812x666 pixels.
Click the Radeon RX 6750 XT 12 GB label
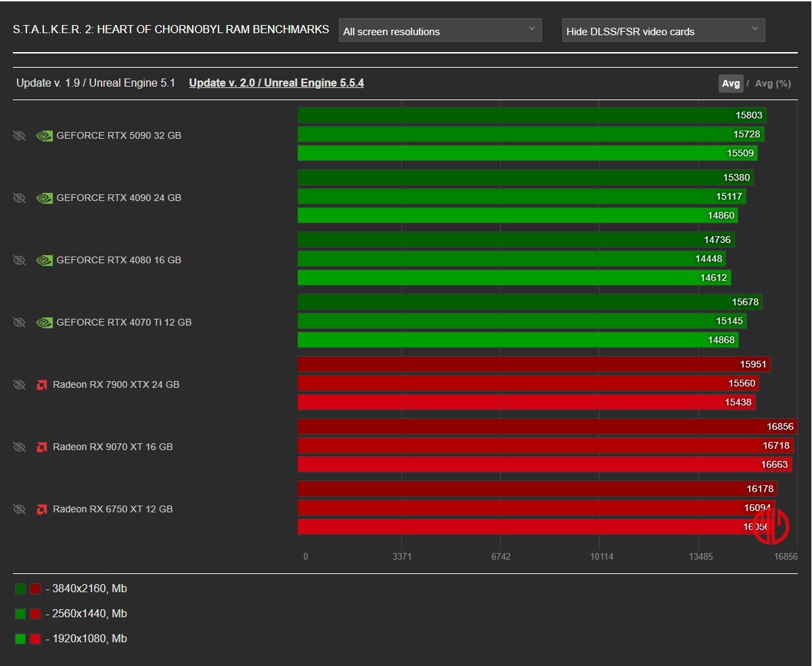click(112, 509)
